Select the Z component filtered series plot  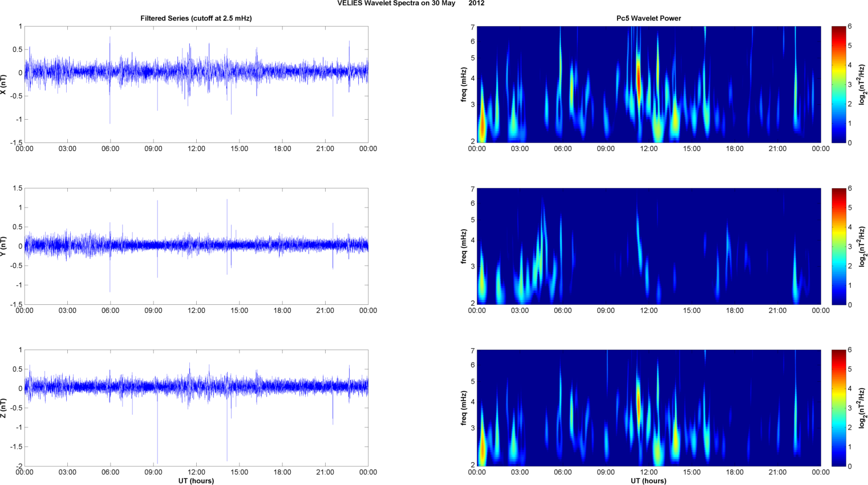[x=196, y=408]
